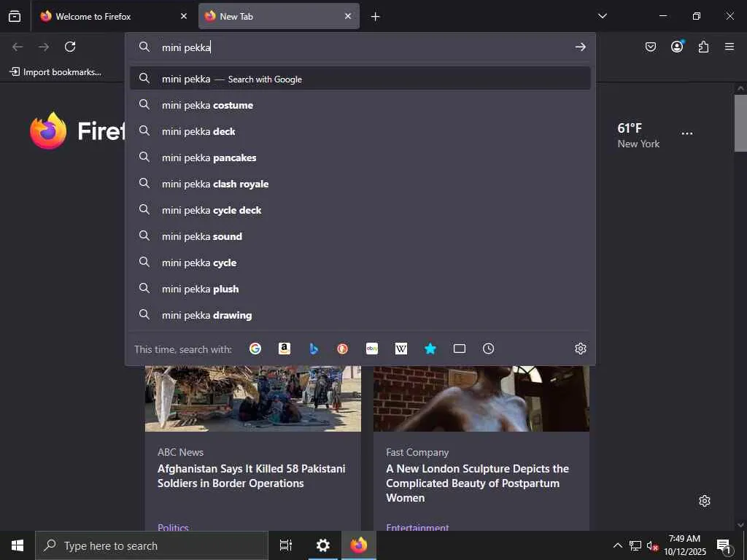This screenshot has height=560, width=747.
Task: Search with Google engine icon
Action: coord(255,349)
